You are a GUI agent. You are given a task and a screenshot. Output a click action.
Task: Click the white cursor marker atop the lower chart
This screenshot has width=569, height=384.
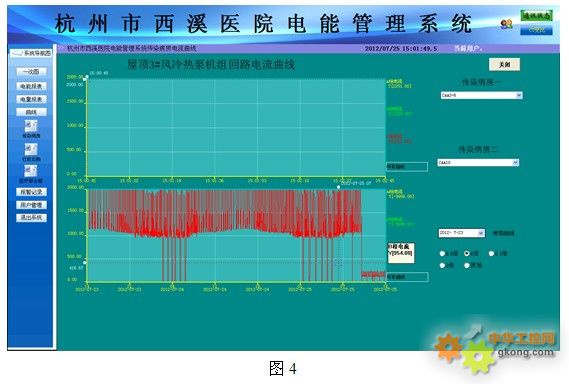point(338,187)
